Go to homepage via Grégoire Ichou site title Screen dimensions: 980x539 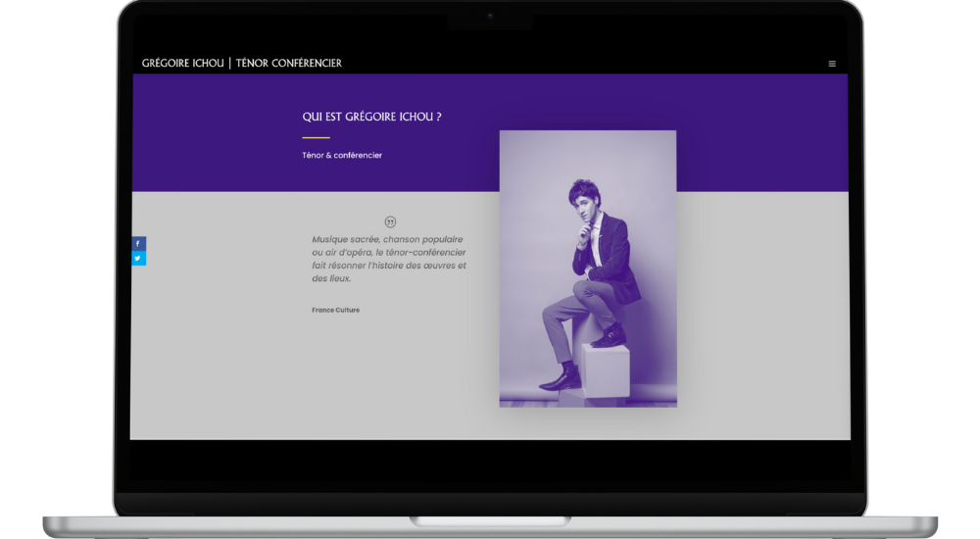[183, 64]
